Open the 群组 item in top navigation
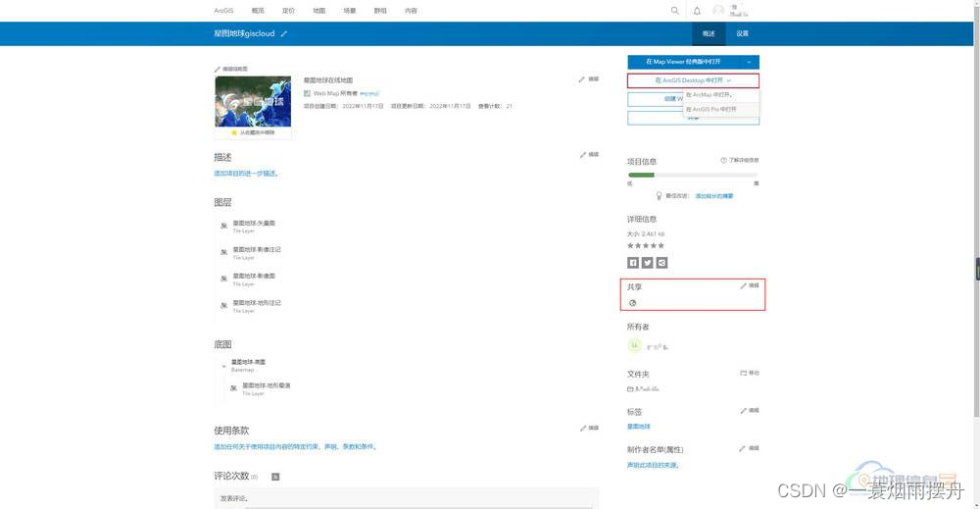This screenshot has width=980, height=509. coord(380,11)
